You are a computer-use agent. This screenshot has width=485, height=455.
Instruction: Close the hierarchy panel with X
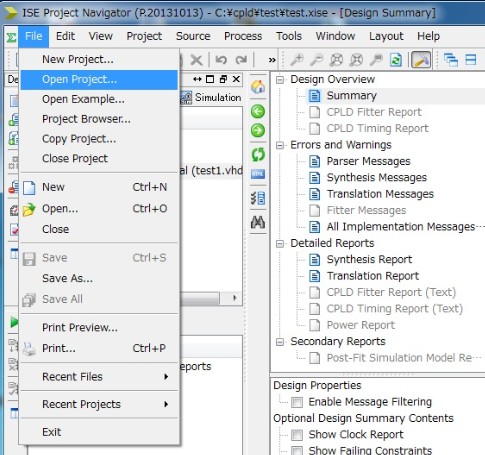[x=236, y=79]
